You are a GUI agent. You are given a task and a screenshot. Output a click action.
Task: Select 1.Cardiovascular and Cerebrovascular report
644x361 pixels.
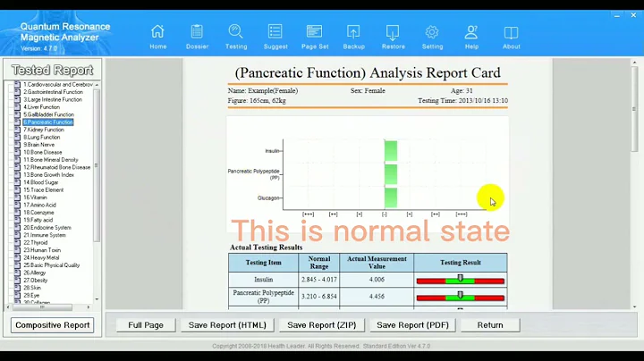click(58, 85)
